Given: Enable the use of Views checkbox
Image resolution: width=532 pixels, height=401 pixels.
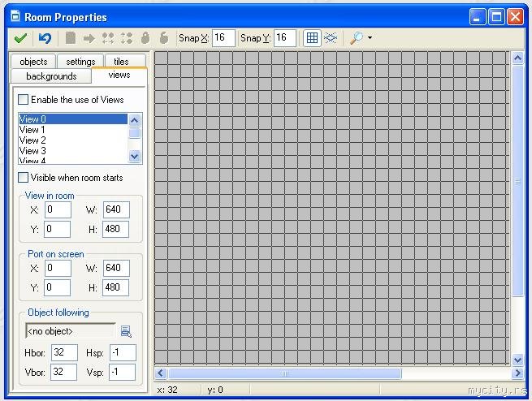Looking at the screenshot, I should click(23, 99).
